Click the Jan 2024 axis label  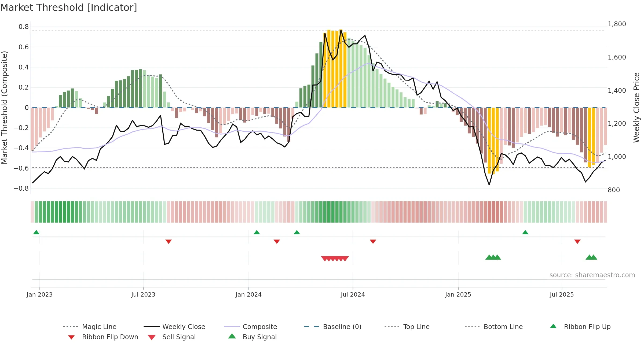tap(249, 294)
